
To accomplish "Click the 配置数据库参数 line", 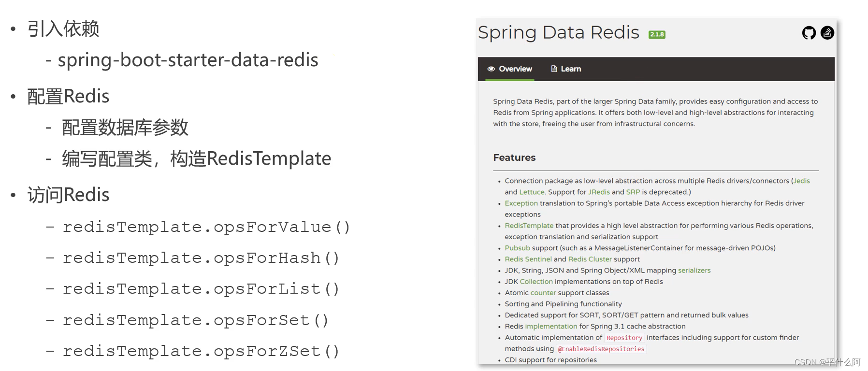I will point(125,128).
